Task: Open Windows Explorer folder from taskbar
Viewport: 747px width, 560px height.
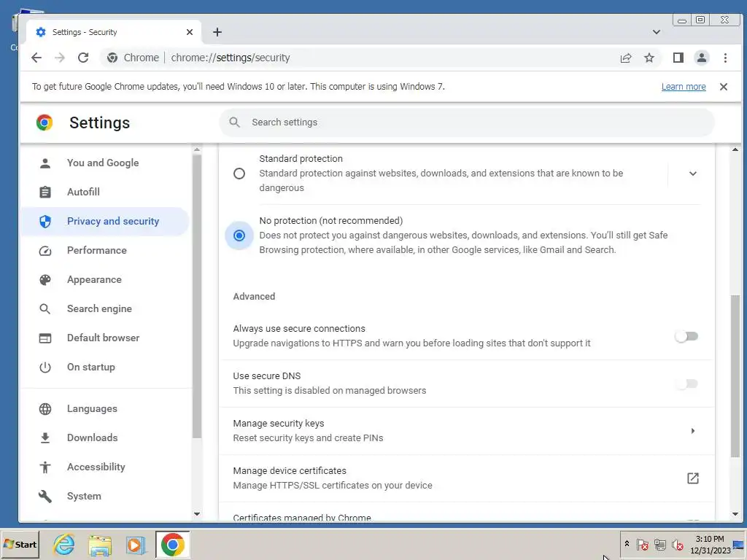Action: pyautogui.click(x=100, y=544)
